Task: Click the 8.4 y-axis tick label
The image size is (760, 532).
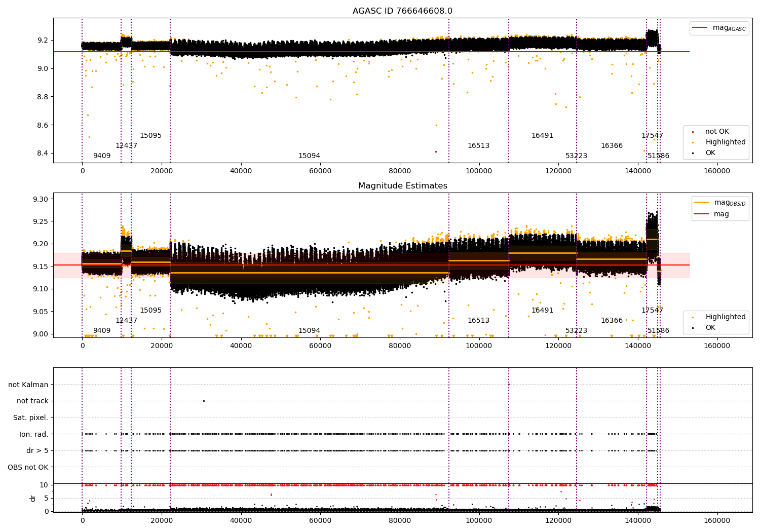Action: pos(43,154)
